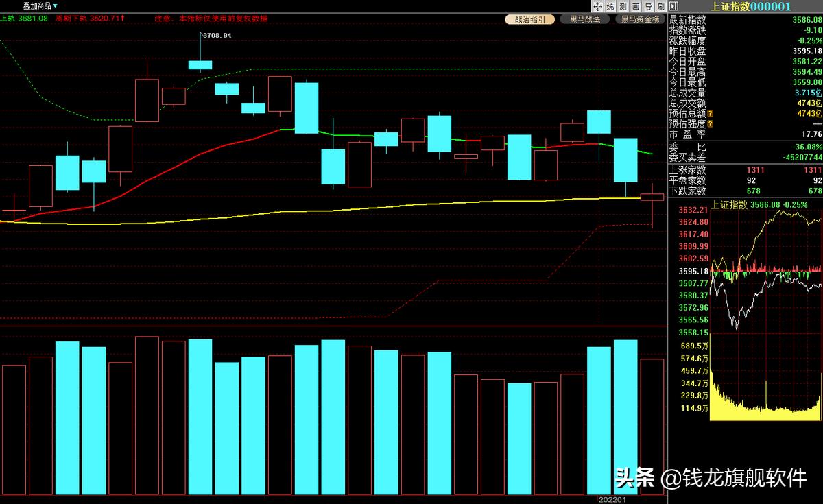Click the 平盘家数 label
Screen dimensions: 823x504
point(687,180)
